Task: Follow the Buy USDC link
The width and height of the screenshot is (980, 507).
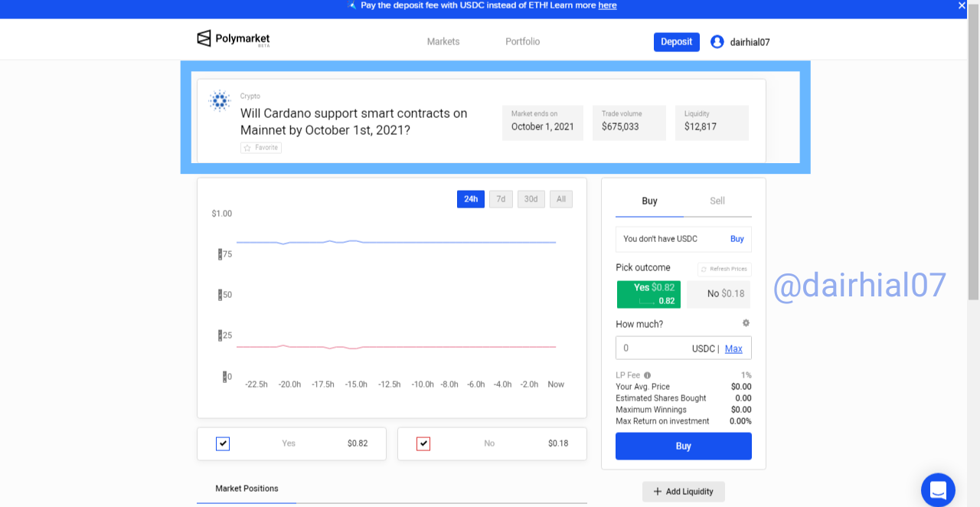Action: 737,239
